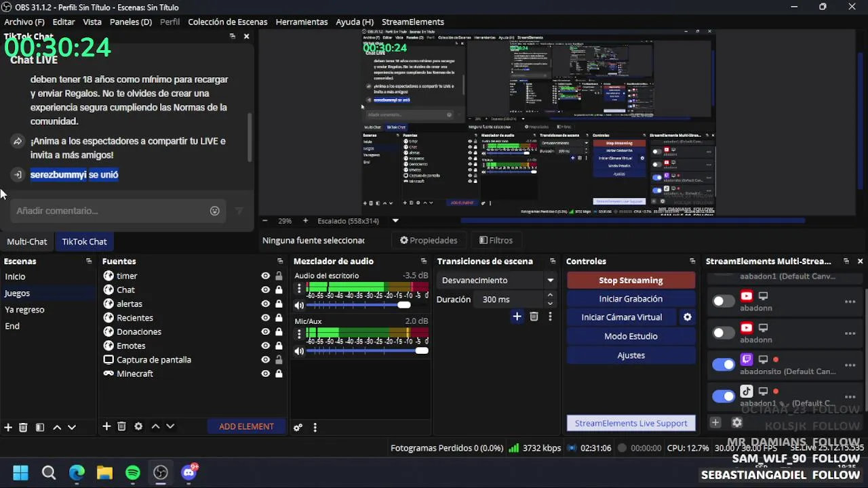Open emoji picker in TikTok chat box

tap(214, 211)
